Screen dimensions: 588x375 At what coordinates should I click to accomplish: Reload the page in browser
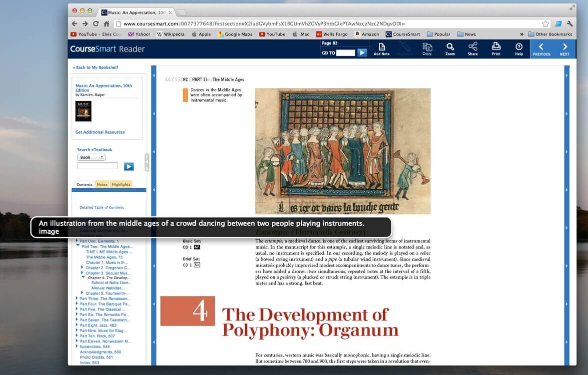[x=96, y=23]
